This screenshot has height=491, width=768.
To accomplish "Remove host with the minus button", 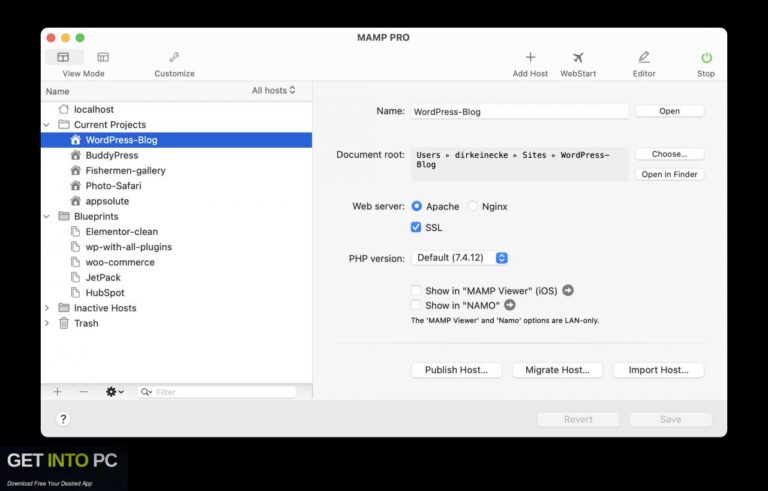I will pos(84,392).
